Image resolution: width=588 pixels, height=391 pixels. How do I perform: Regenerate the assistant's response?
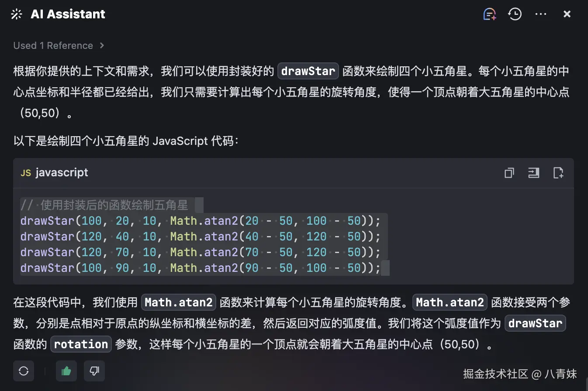[24, 371]
